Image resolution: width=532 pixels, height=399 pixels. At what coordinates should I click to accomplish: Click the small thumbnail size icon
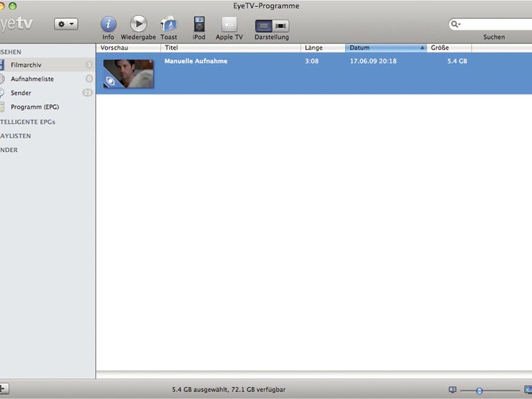point(453,390)
